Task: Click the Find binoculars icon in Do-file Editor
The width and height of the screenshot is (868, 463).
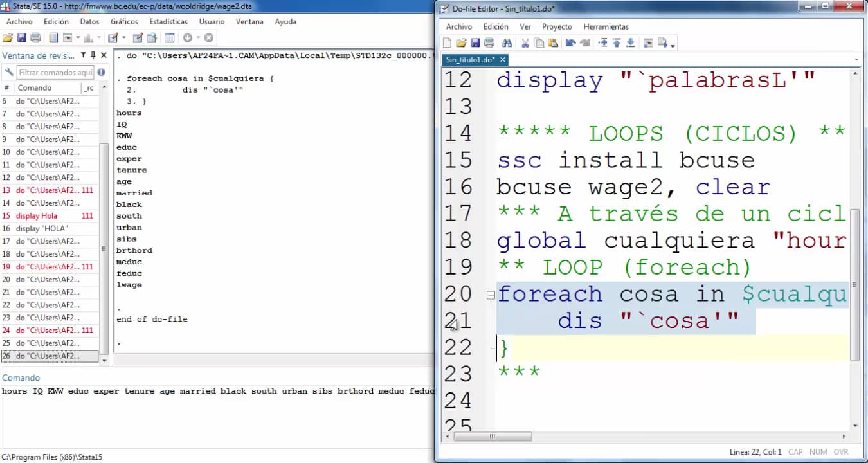Action: 507,43
